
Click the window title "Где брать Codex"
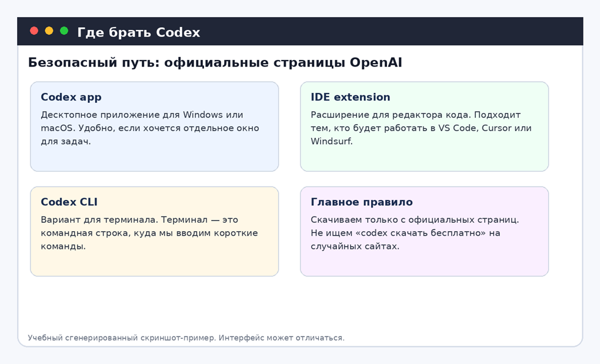pyautogui.click(x=138, y=32)
